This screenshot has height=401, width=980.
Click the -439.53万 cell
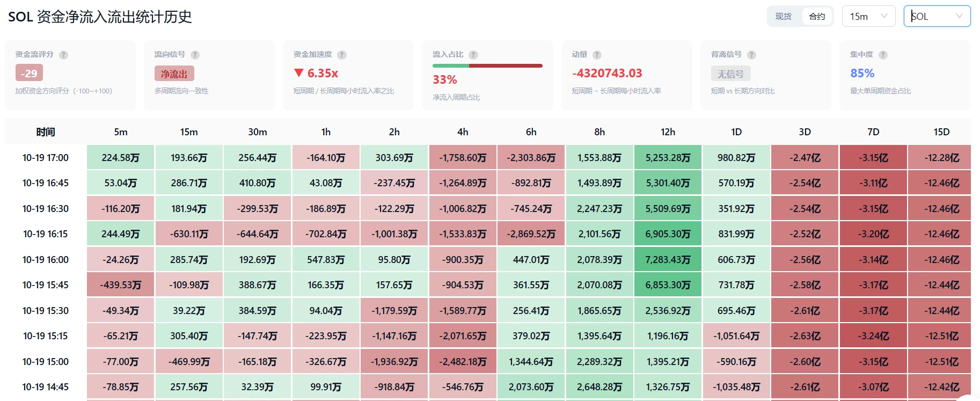pyautogui.click(x=121, y=285)
